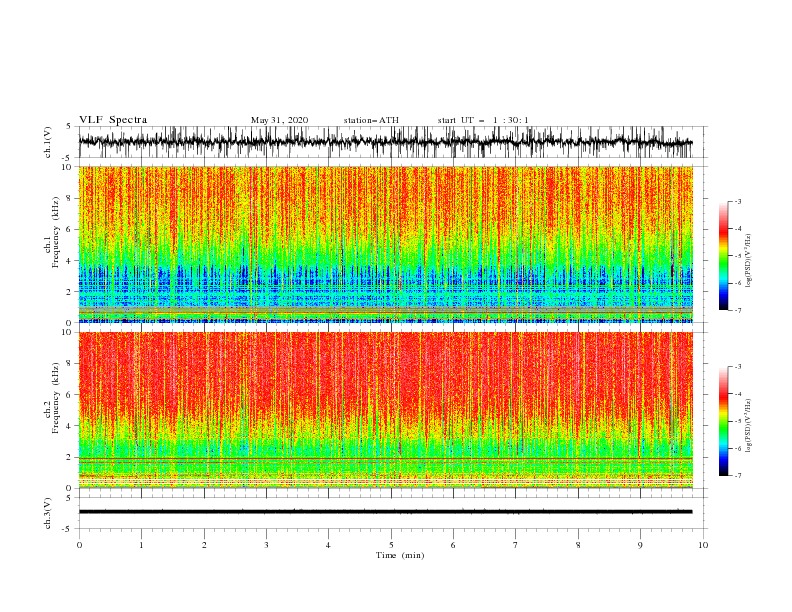The height and width of the screenshot is (612, 792).
Task: Click the "-7" tick on lower color bar
Action: pyautogui.click(x=737, y=476)
